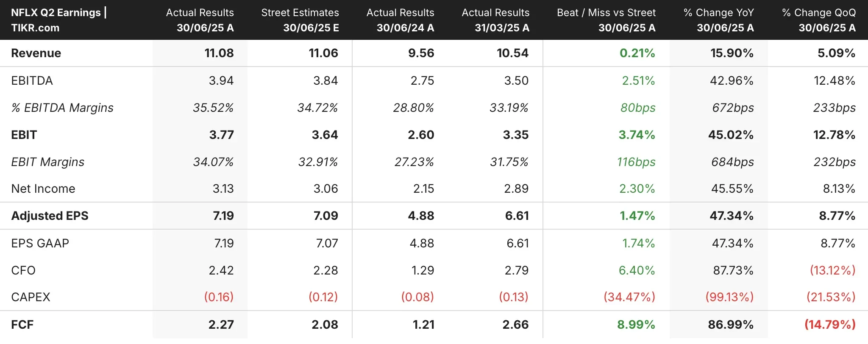Select the Street Estimates 30/06/25 E column header
The height and width of the screenshot is (344, 868).
[300, 20]
